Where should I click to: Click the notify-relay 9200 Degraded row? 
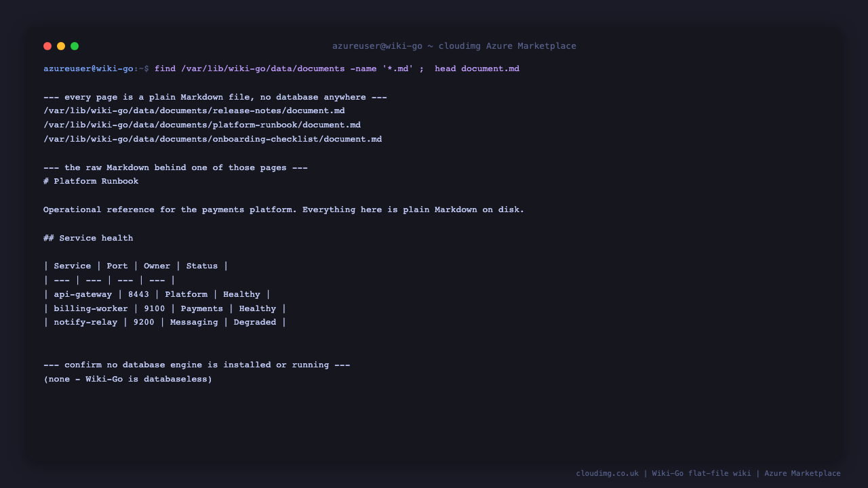tap(165, 323)
